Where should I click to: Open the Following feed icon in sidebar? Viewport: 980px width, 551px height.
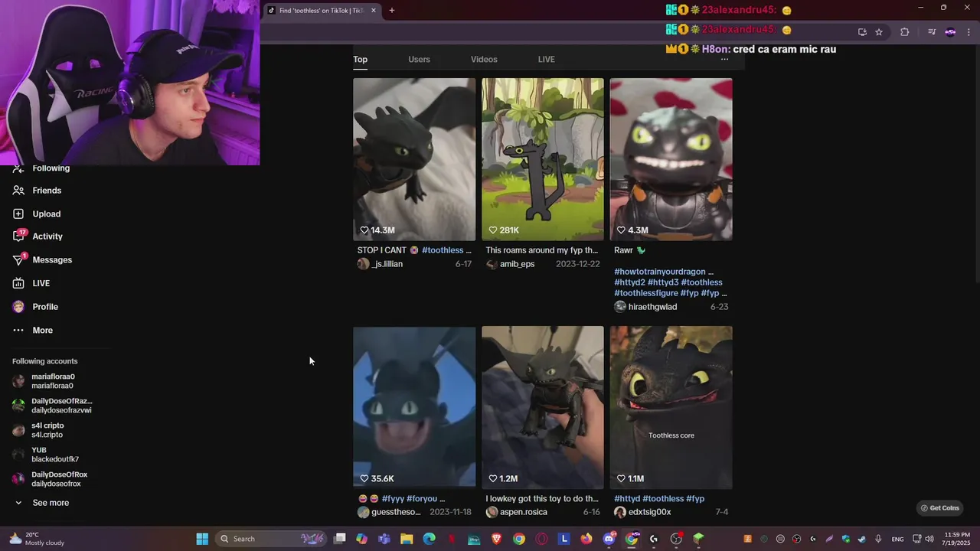(x=18, y=168)
